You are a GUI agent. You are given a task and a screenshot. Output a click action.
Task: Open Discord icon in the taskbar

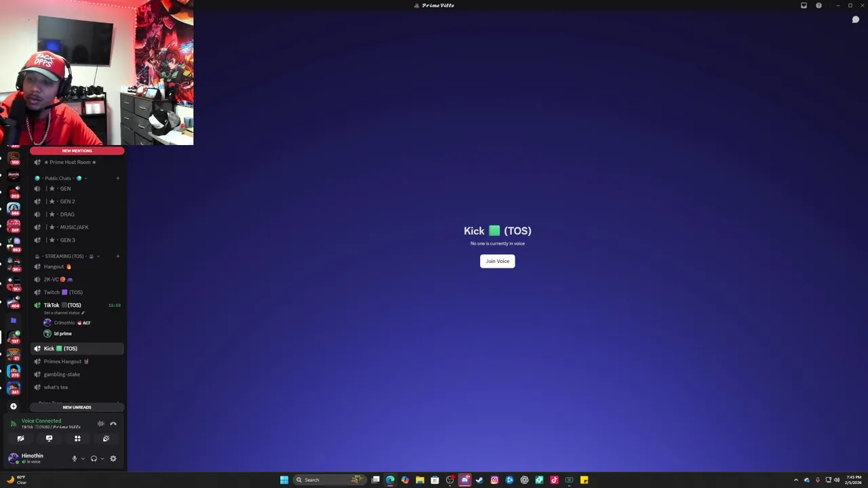(465, 480)
